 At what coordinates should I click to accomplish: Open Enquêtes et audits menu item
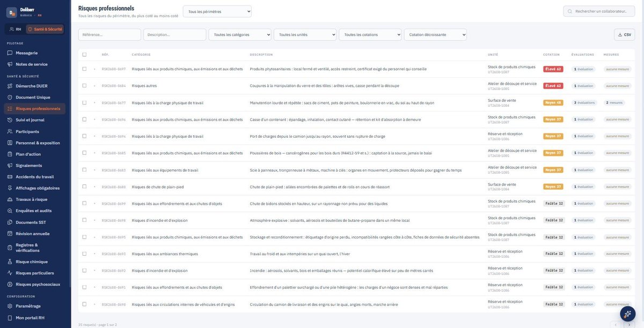coord(36,211)
